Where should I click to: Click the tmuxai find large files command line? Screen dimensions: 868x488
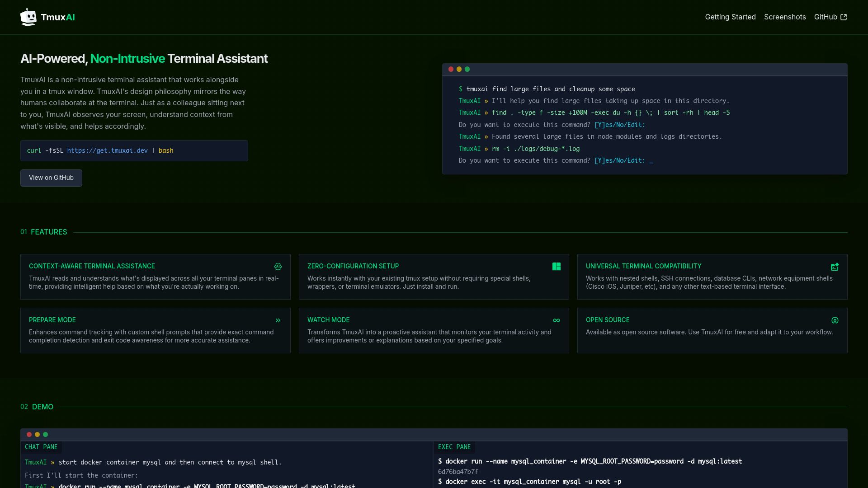(x=547, y=89)
